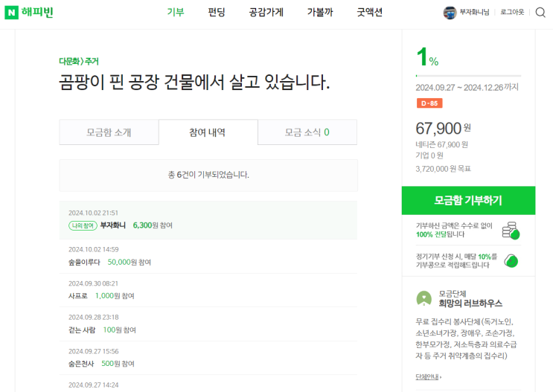
Task: Click the D-85 deadline badge
Action: [429, 103]
